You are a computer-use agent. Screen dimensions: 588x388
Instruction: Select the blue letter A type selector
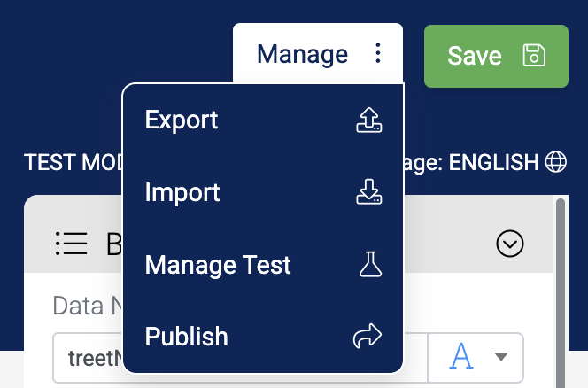[460, 356]
